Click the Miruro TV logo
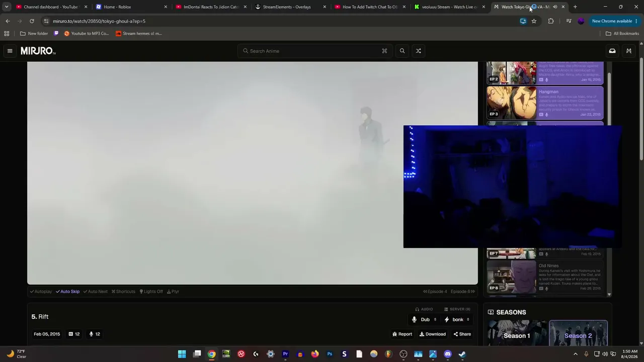Image resolution: width=644 pixels, height=362 pixels. pos(38,51)
